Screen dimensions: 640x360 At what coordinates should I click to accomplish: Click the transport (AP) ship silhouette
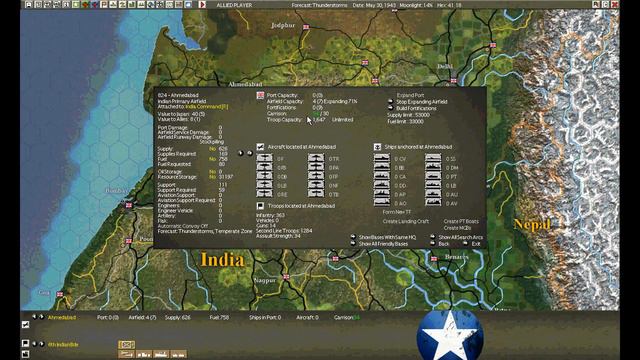point(382,194)
